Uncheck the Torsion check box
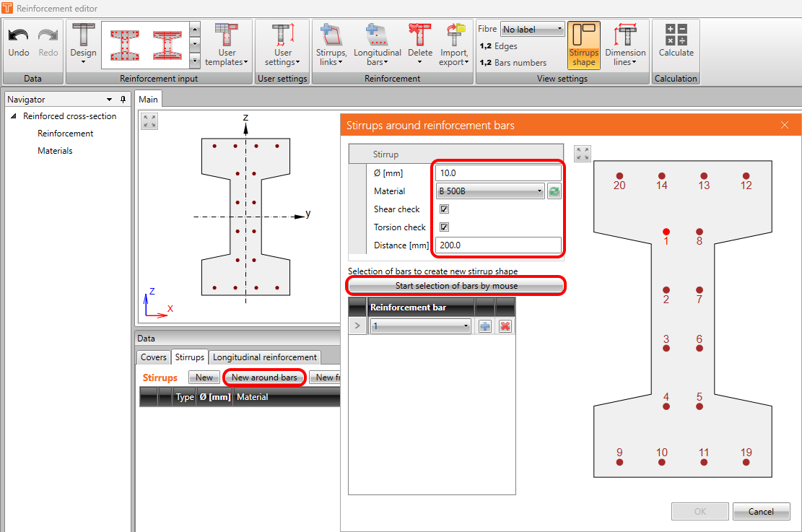The image size is (802, 532). point(445,227)
